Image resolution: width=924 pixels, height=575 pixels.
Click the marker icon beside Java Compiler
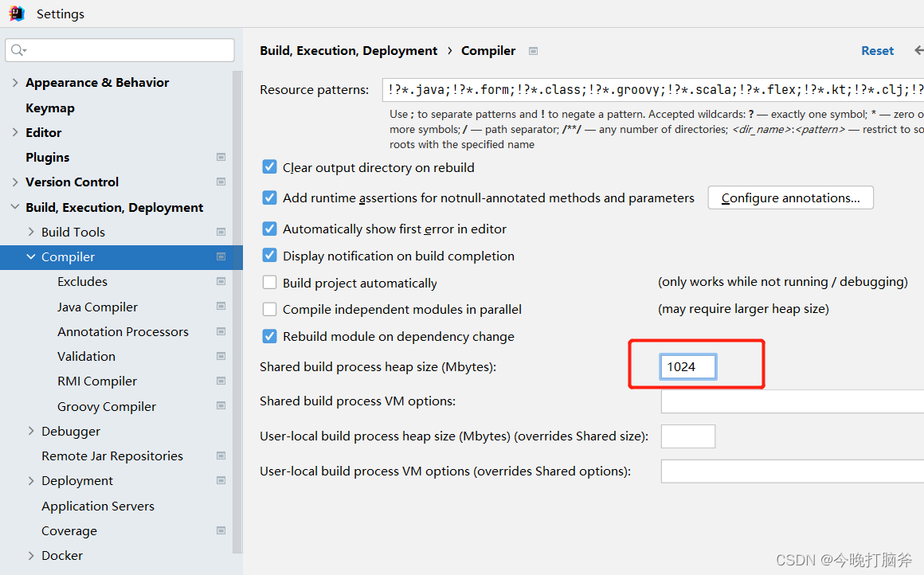click(221, 306)
